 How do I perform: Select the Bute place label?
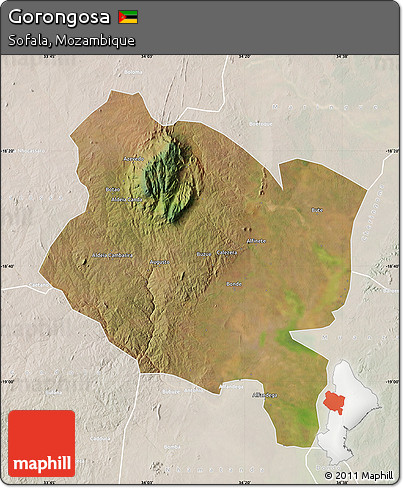click(317, 210)
